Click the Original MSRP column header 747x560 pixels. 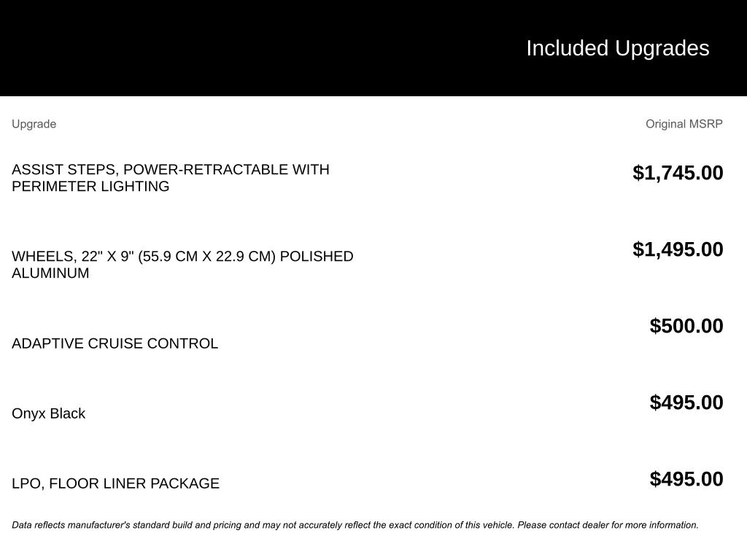click(x=684, y=124)
